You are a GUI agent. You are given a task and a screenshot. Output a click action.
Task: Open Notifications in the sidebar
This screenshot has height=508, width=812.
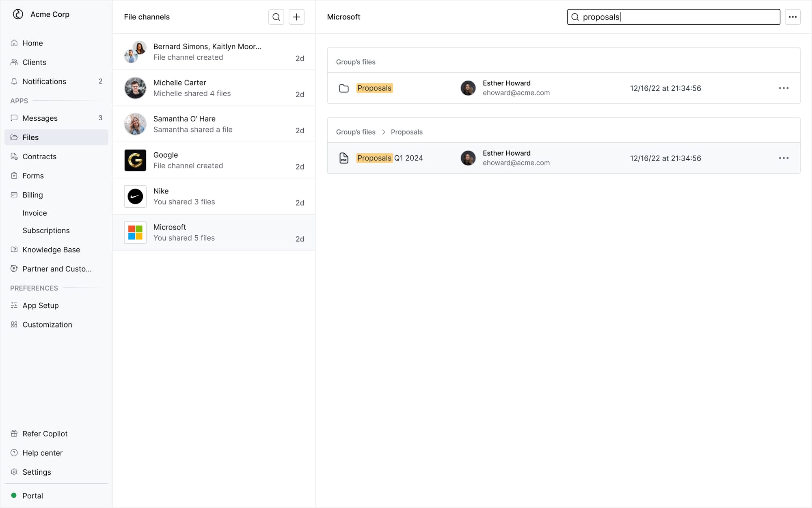point(44,81)
